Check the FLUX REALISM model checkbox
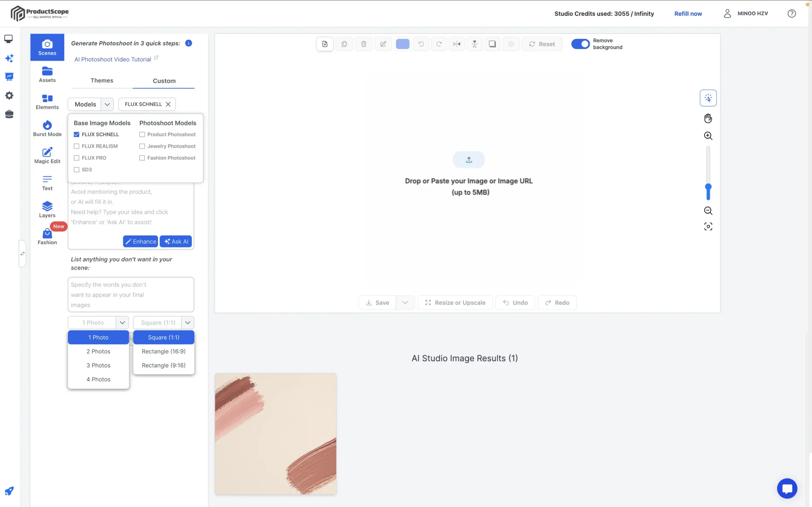Screen dimensions: 812x507 (76, 146)
